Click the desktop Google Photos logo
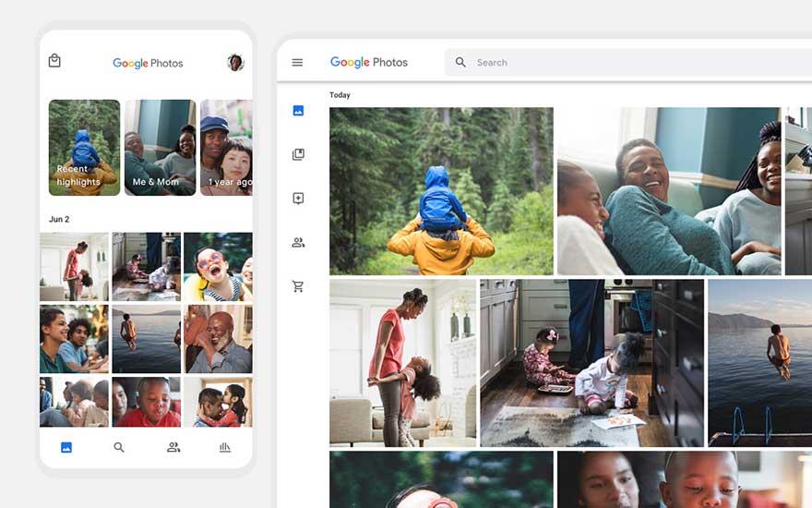 (x=369, y=62)
